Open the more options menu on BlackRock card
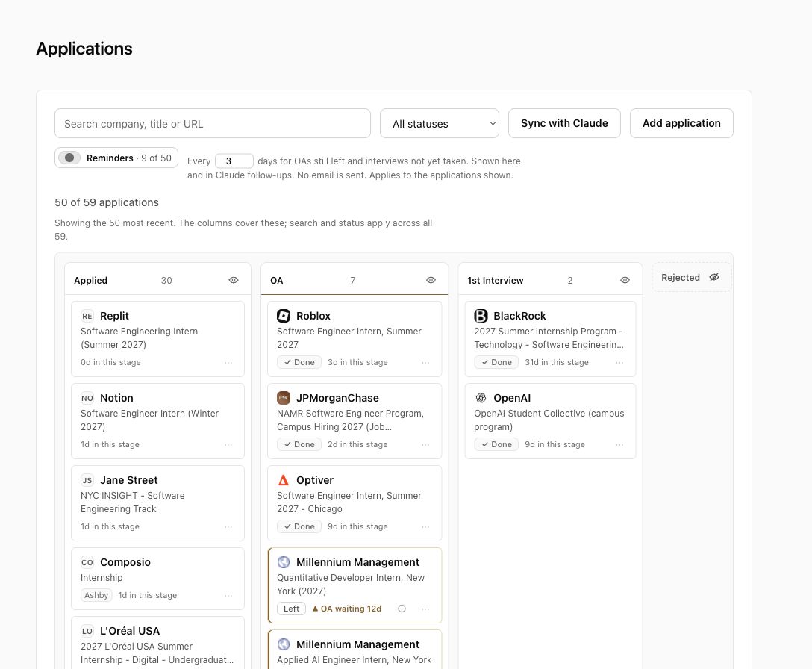 coord(619,363)
